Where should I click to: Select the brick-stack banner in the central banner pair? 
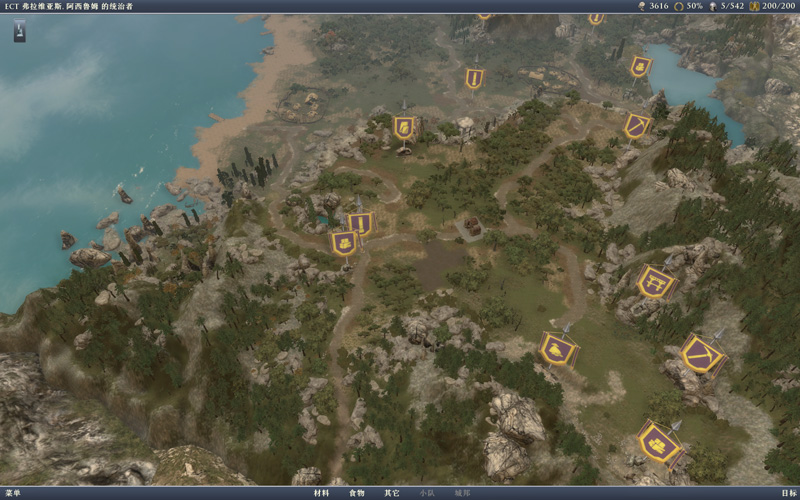344,243
